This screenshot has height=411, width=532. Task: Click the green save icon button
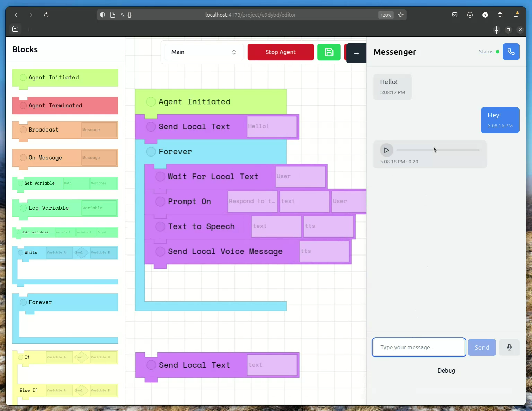click(329, 52)
